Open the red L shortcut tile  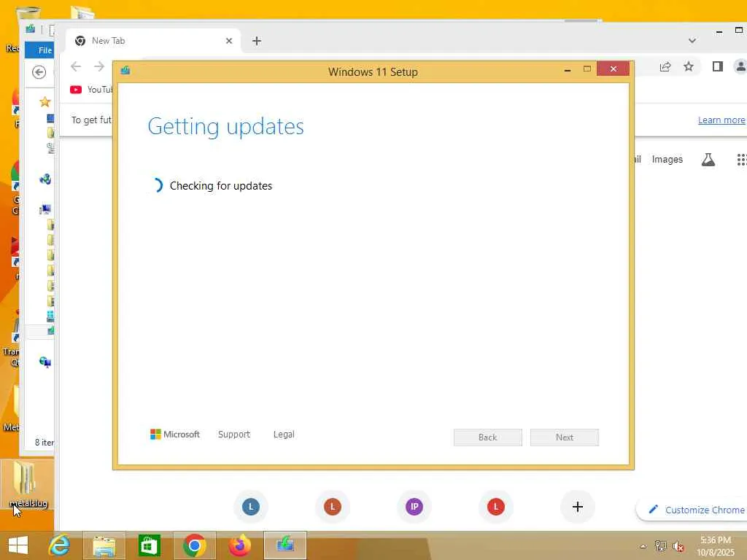click(496, 507)
